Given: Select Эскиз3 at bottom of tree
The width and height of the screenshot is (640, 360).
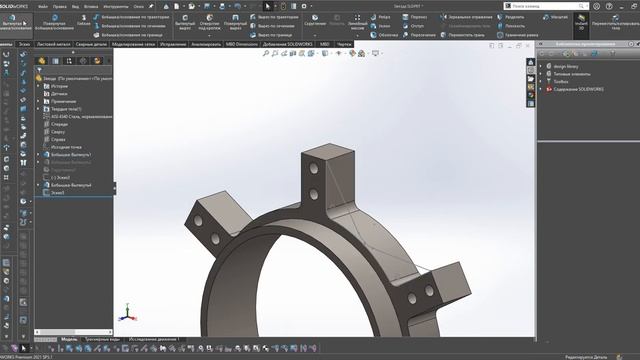Looking at the screenshot, I should (57, 193).
